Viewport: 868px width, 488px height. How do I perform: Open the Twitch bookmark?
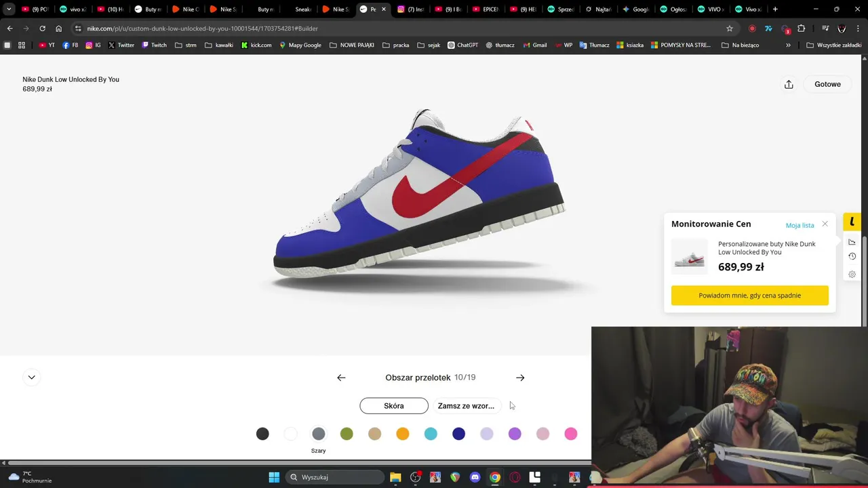(154, 45)
